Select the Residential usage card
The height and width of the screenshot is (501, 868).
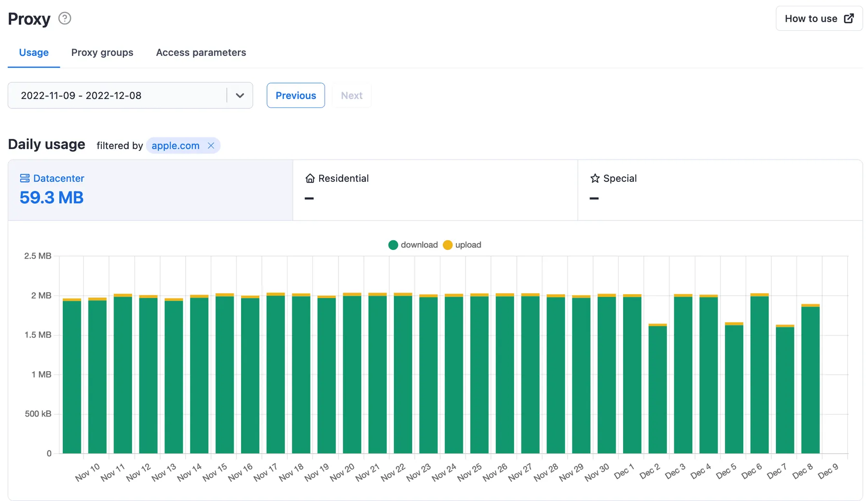(435, 190)
